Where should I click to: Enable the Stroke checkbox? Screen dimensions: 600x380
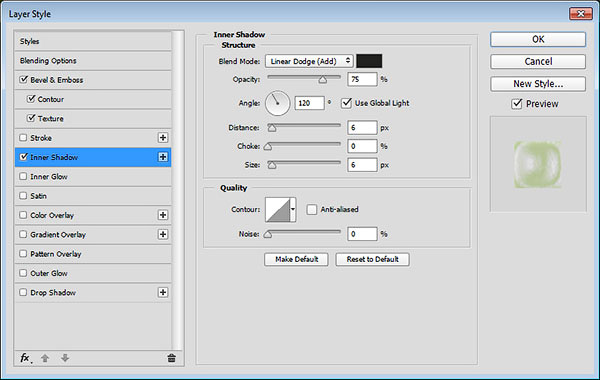point(23,138)
